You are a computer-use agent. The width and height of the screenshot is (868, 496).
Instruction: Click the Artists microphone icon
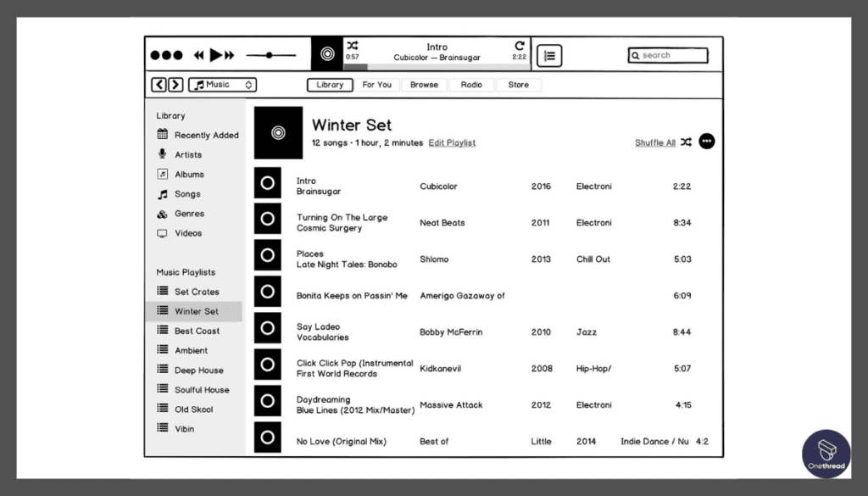[x=162, y=154]
